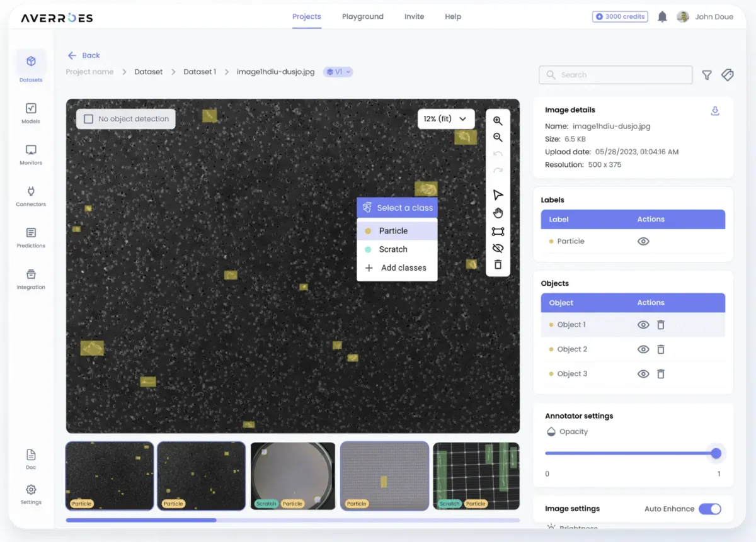Click the zoom out magnifier tool
The image size is (756, 542).
(x=498, y=137)
